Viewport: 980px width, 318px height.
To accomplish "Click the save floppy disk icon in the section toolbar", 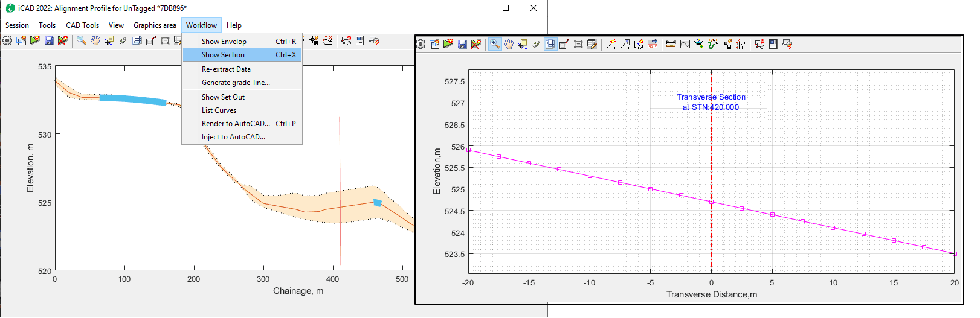I will [x=462, y=44].
